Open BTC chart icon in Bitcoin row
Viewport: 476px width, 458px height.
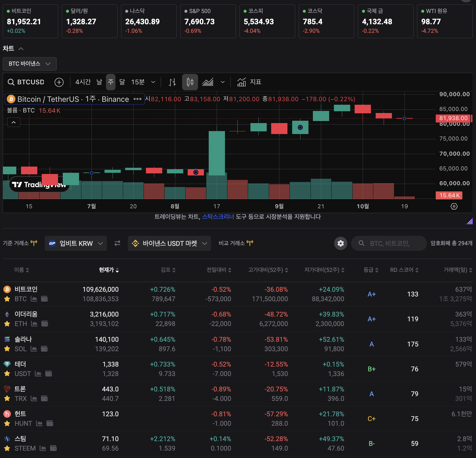pos(34,299)
